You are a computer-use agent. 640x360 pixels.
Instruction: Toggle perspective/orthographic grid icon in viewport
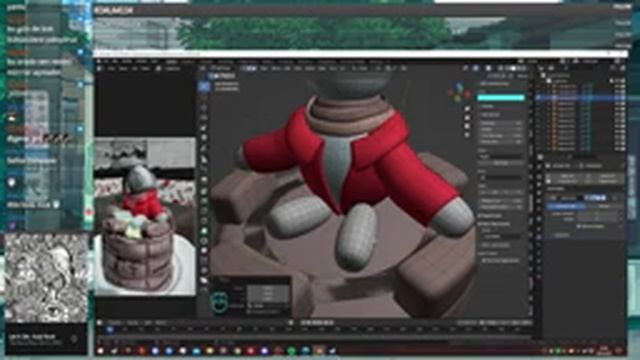pyautogui.click(x=467, y=135)
